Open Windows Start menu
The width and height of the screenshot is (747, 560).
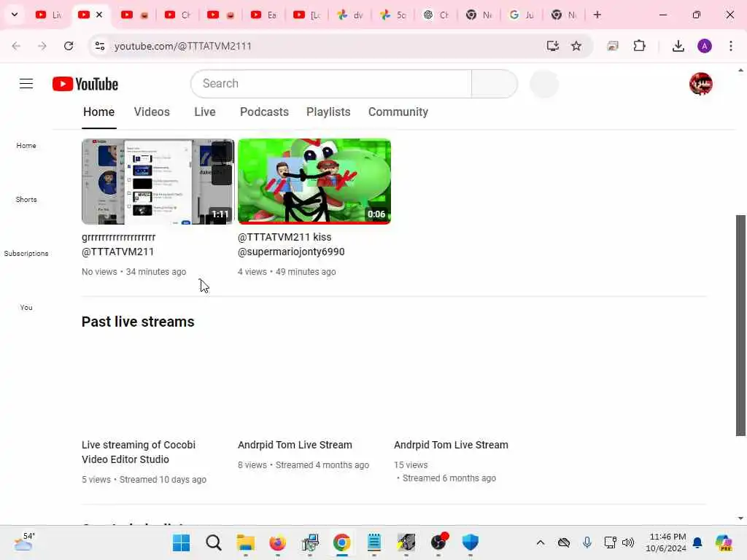pyautogui.click(x=181, y=542)
